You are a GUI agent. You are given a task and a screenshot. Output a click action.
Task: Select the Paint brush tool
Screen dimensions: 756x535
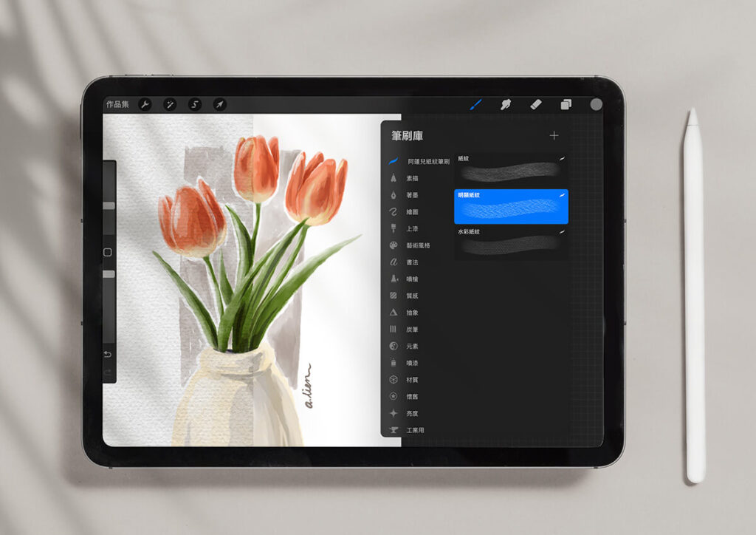pyautogui.click(x=476, y=104)
